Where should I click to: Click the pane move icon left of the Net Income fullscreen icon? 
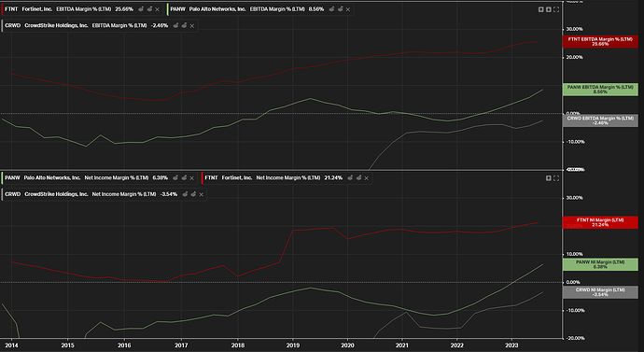point(549,178)
